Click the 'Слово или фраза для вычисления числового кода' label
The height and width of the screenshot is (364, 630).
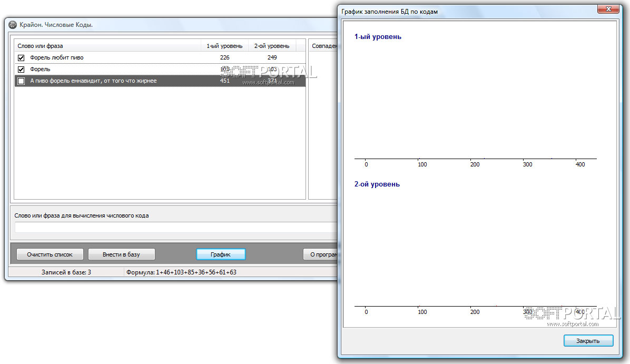click(x=82, y=216)
